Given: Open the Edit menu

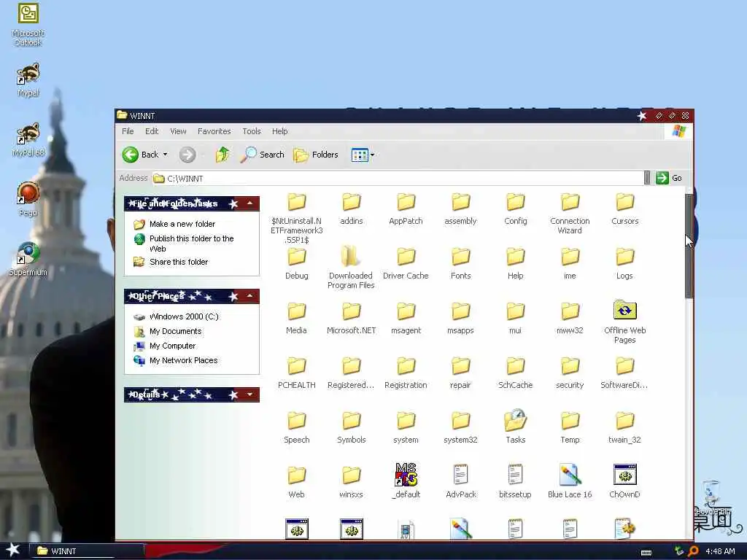Looking at the screenshot, I should [152, 131].
